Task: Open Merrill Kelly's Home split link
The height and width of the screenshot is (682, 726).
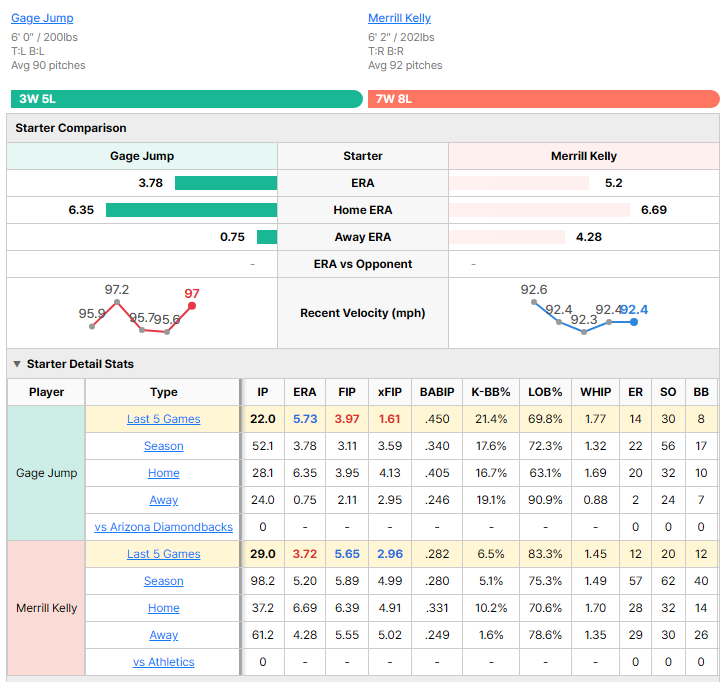Action: click(163, 608)
